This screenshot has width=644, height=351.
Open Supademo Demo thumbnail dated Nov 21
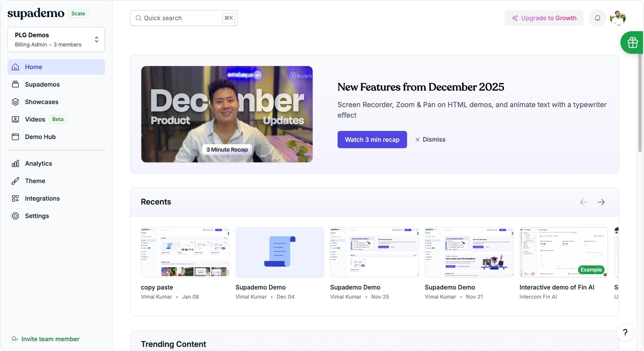[469, 252]
